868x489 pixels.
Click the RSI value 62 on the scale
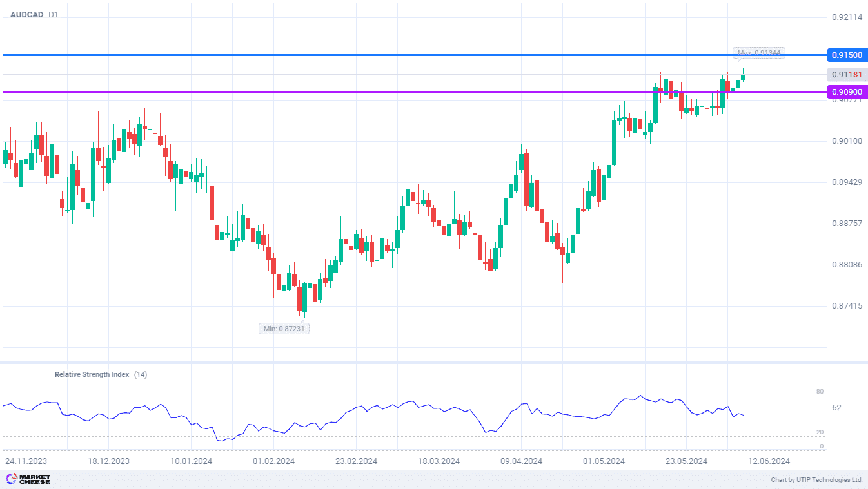point(836,408)
